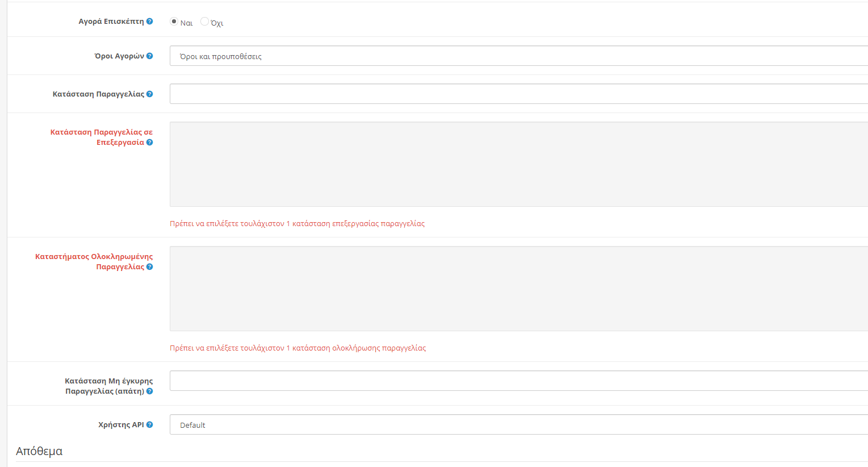The image size is (868, 467).
Task: Click the Όροι Αγορών label text
Action: point(119,56)
